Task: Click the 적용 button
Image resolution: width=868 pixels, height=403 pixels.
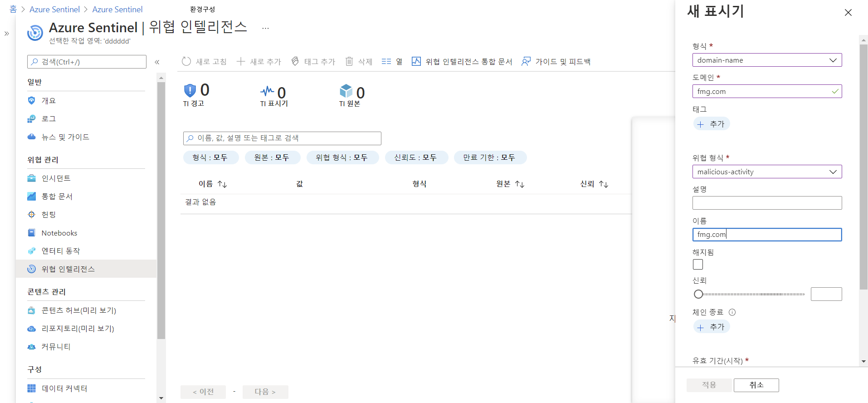Action: point(709,385)
